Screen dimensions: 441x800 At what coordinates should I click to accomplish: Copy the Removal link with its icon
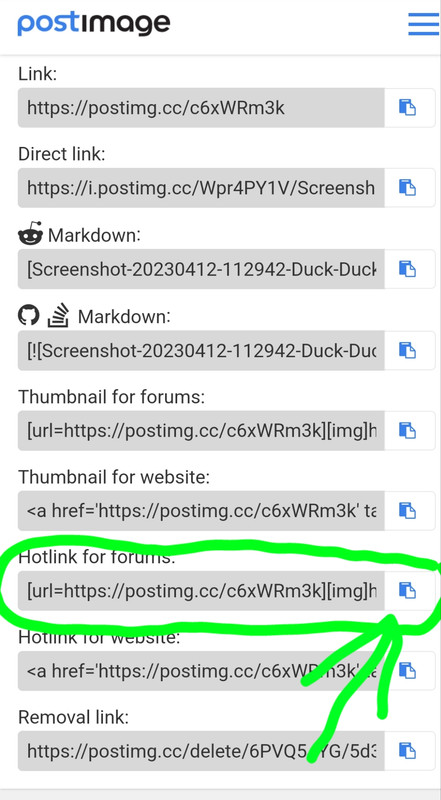[409, 751]
